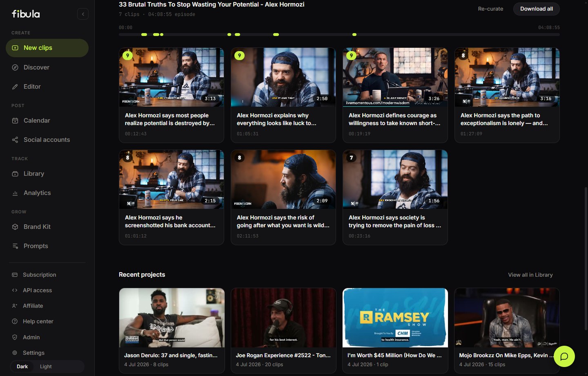Click the Prompts list icon
The height and width of the screenshot is (376, 588).
15,246
